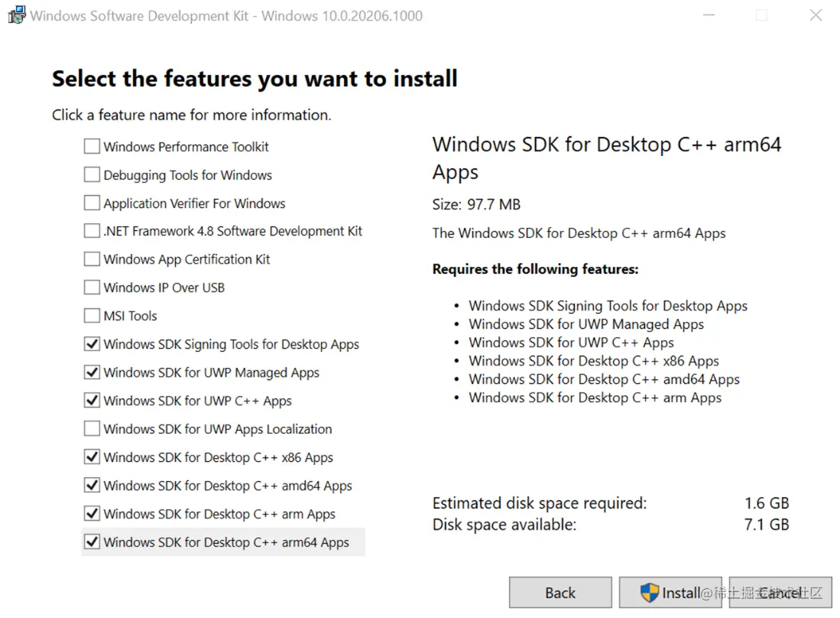The image size is (840, 618).
Task: Click 'Windows SDK for Desktop C++ arm Apps' list label
Action: 219,514
